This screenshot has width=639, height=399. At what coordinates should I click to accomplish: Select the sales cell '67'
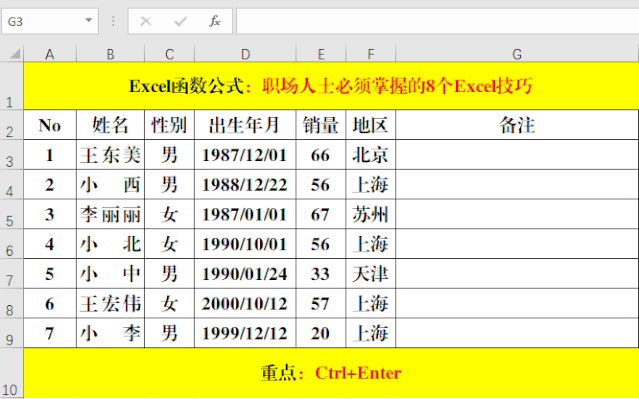(321, 214)
